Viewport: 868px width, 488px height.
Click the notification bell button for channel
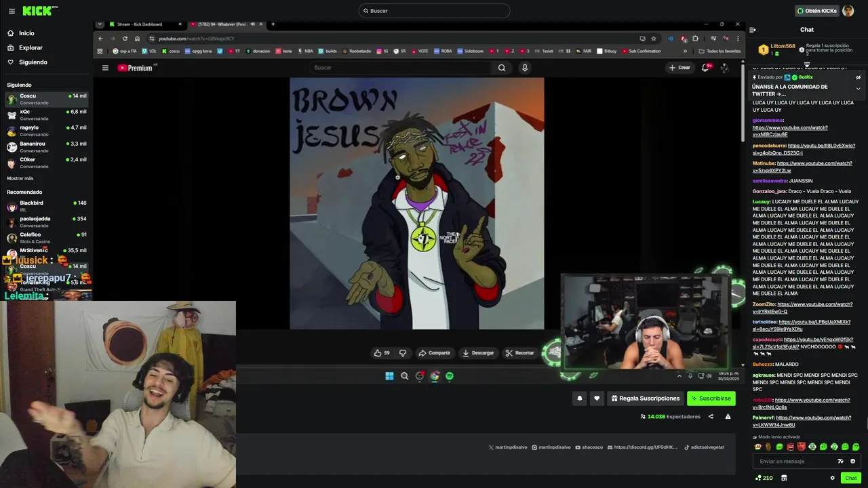(579, 399)
